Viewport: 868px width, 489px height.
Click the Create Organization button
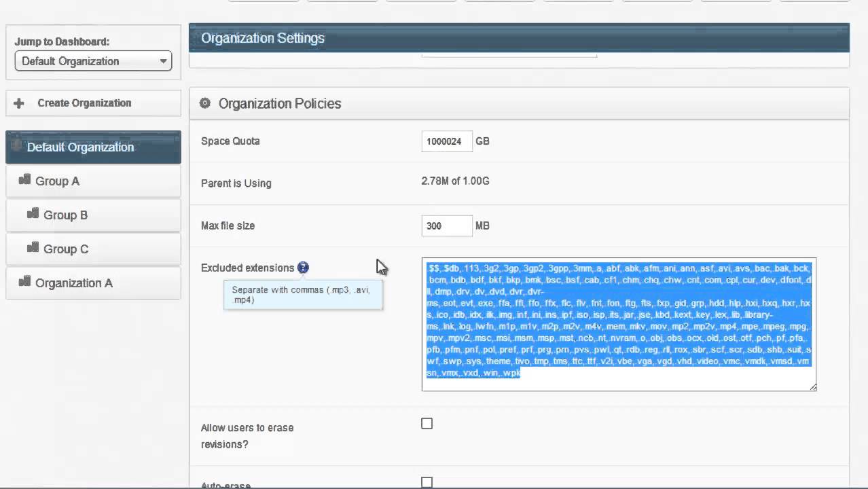84,103
